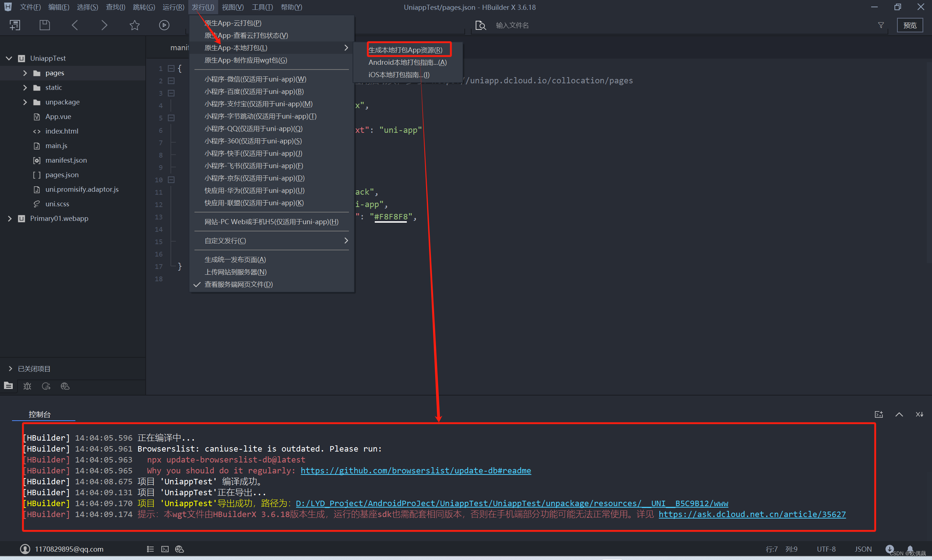
Task: Click the 输入文件名 input field
Action: (512, 25)
